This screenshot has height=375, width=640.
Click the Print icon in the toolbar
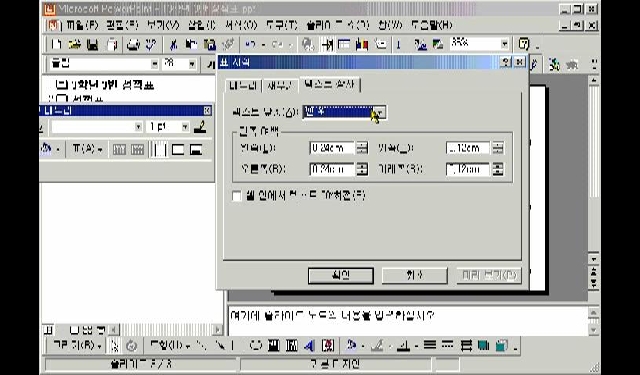tap(133, 44)
